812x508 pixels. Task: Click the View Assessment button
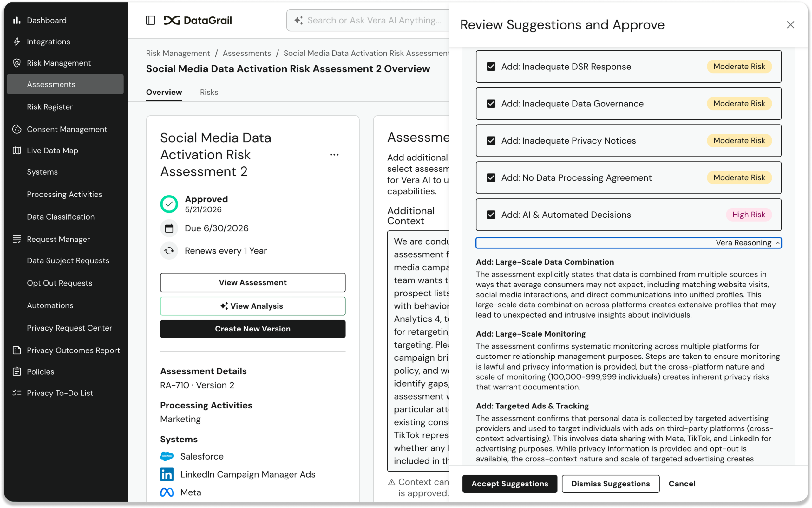click(x=252, y=282)
